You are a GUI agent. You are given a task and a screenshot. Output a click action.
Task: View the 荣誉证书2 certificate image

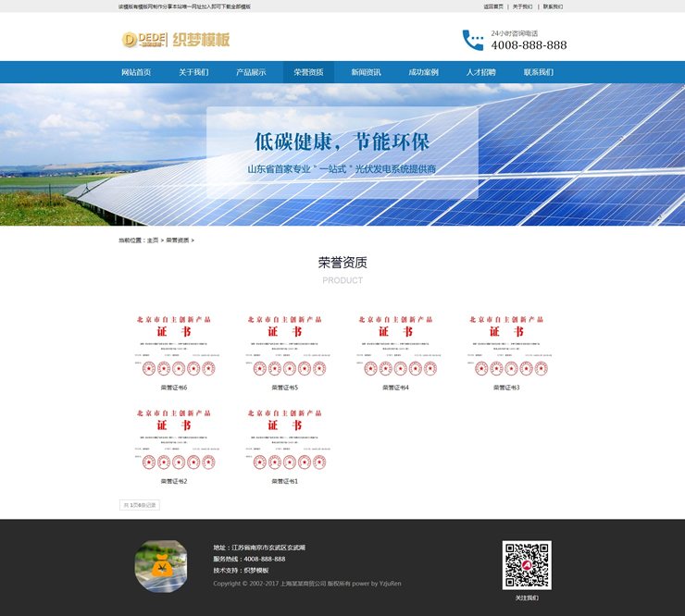(174, 440)
